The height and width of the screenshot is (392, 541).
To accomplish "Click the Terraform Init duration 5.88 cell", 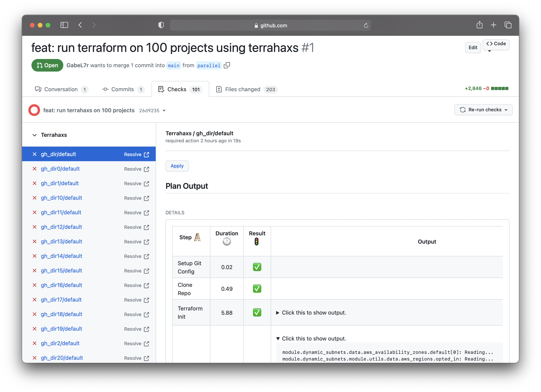I will (227, 313).
